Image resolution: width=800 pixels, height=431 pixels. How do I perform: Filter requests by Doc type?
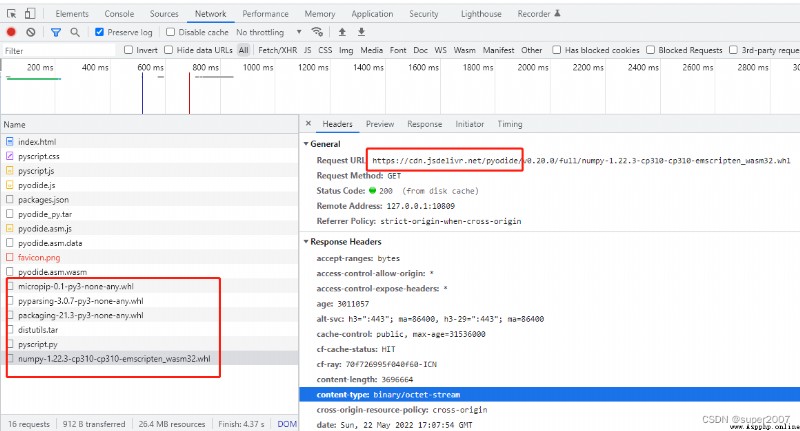(420, 50)
